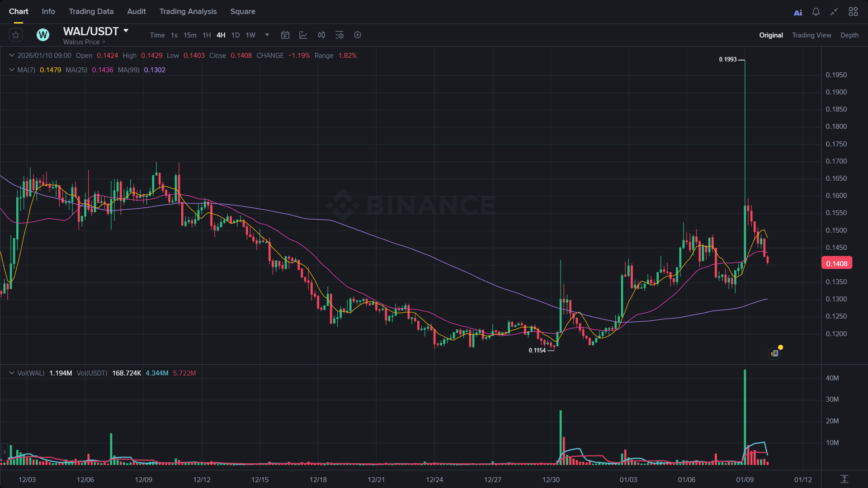The image size is (868, 488).
Task: Switch chart mode to Trading View
Action: 811,35
